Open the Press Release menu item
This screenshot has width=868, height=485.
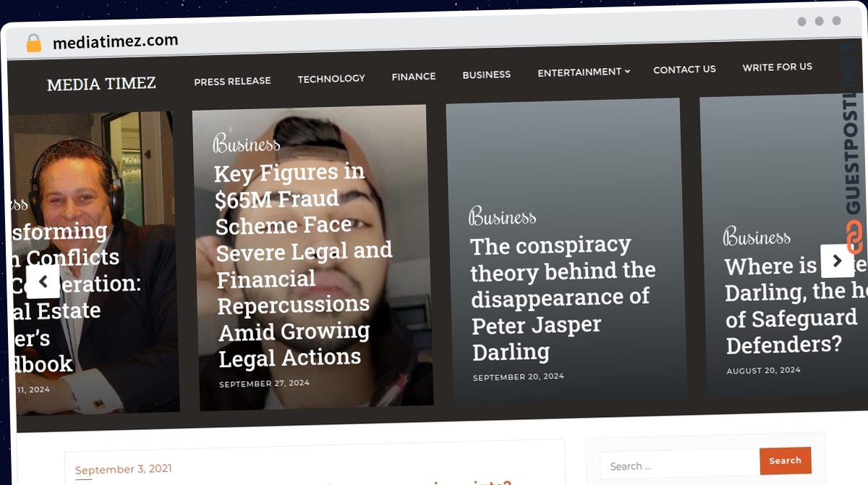232,81
